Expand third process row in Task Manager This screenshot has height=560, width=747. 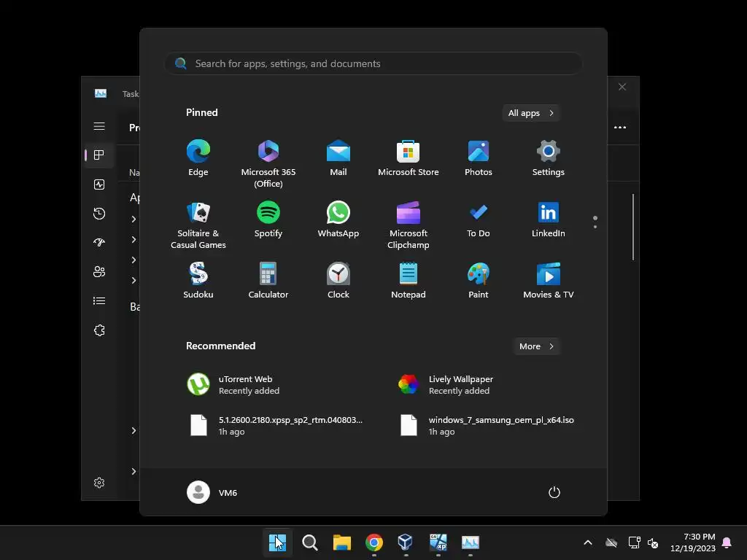(134, 260)
